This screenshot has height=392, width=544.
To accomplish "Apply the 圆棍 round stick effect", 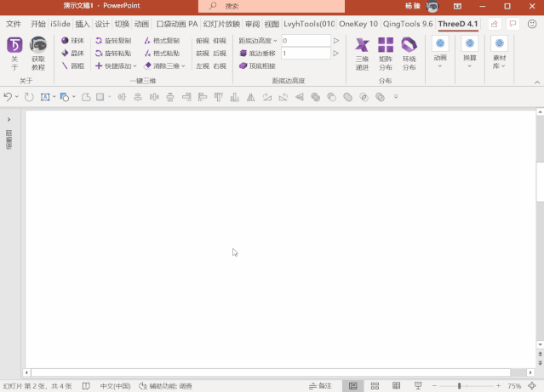I will (x=73, y=65).
